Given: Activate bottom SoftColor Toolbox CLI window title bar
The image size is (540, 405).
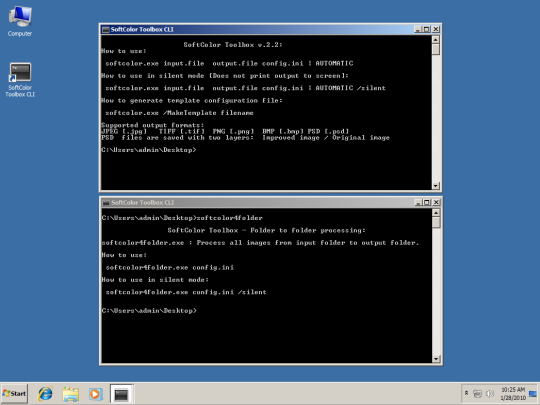Looking at the screenshot, I should 258,202.
